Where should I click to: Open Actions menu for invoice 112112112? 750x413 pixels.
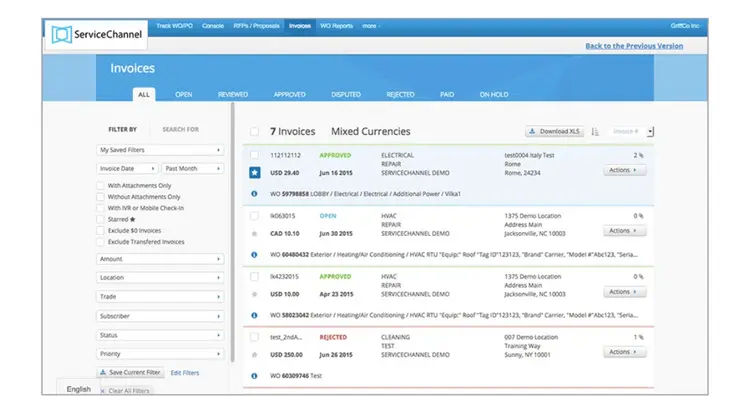click(x=624, y=170)
